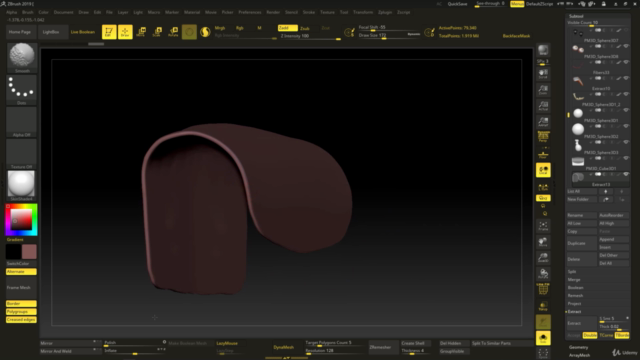Collapse the Subtool panel header
This screenshot has width=640, height=360.
pos(576,16)
